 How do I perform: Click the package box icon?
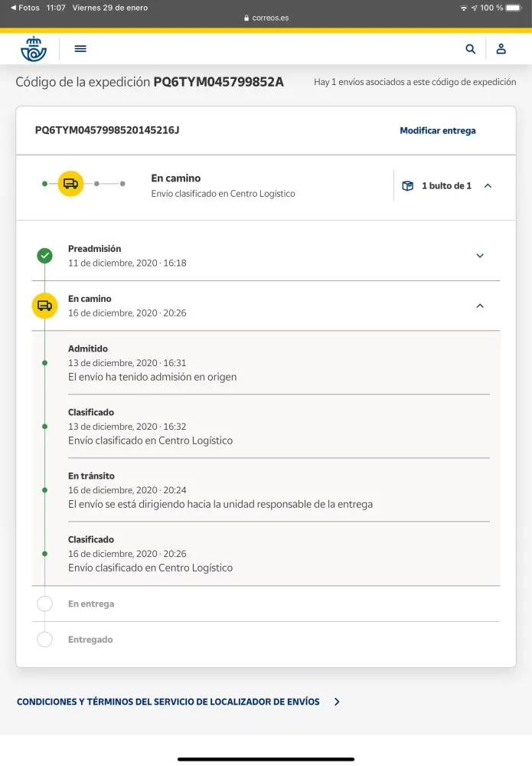408,186
